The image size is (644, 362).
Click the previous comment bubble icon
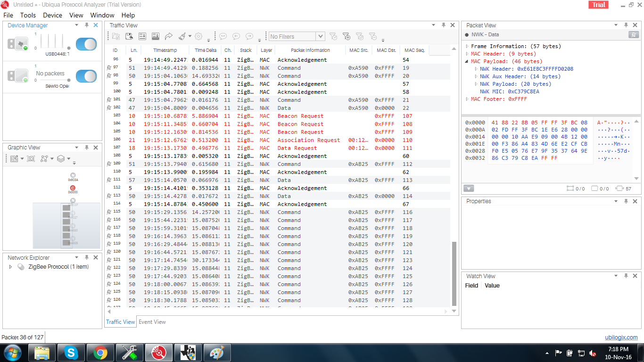tap(236, 36)
